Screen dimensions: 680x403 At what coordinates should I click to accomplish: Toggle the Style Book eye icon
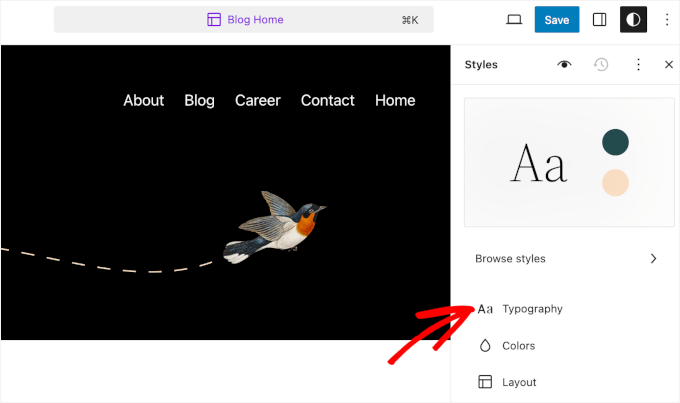coord(565,64)
